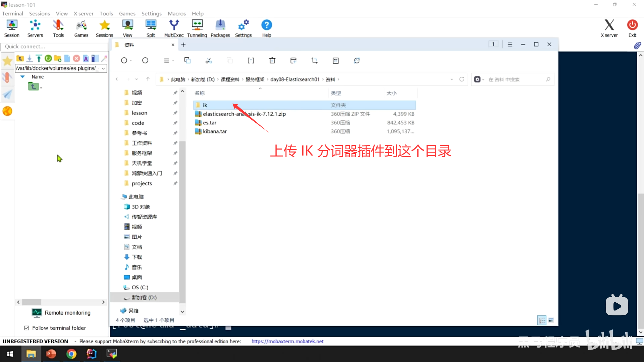This screenshot has width=644, height=362.
Task: Expand the remote path dropdown
Action: pyautogui.click(x=103, y=68)
